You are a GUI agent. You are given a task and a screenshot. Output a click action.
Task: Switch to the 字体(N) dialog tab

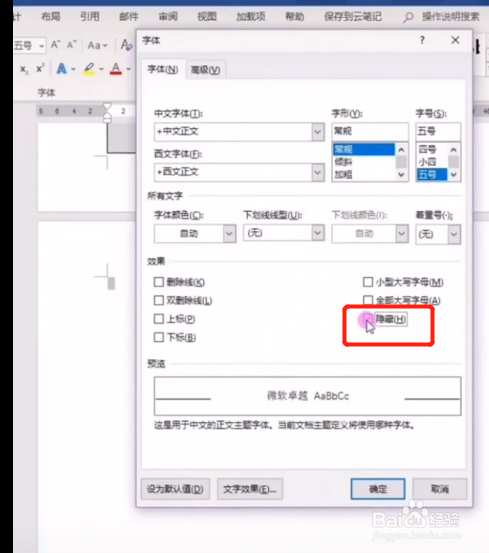[x=163, y=69]
